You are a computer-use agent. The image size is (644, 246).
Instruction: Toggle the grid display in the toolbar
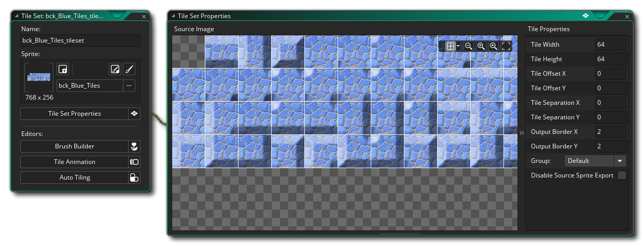[x=450, y=46]
